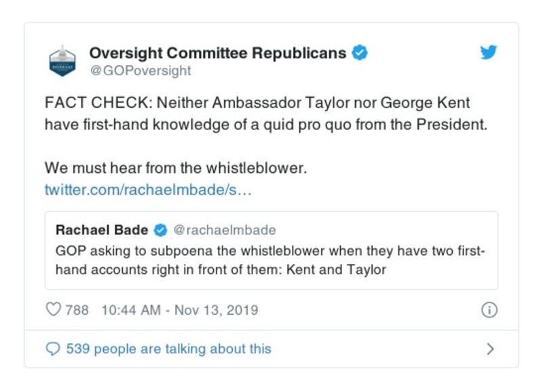Like the tweet with the heart icon
The image size is (543, 392).
point(53,310)
